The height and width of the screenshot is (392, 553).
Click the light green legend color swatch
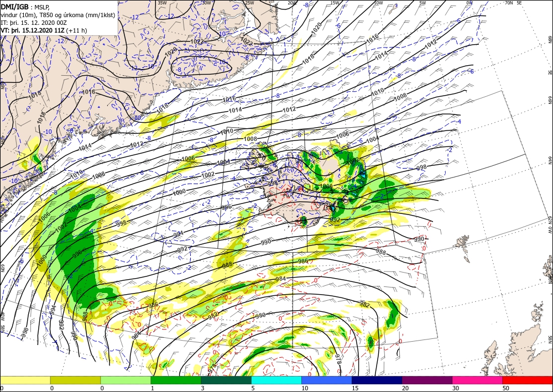pos(126,380)
